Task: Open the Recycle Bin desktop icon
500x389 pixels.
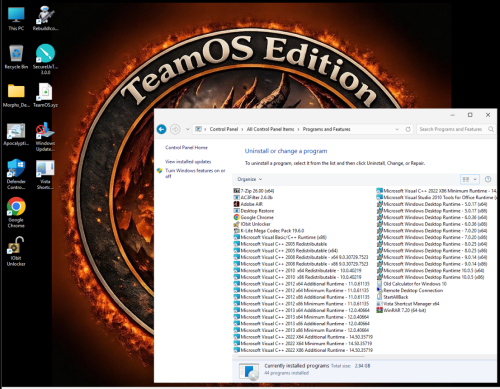Action: (x=16, y=57)
